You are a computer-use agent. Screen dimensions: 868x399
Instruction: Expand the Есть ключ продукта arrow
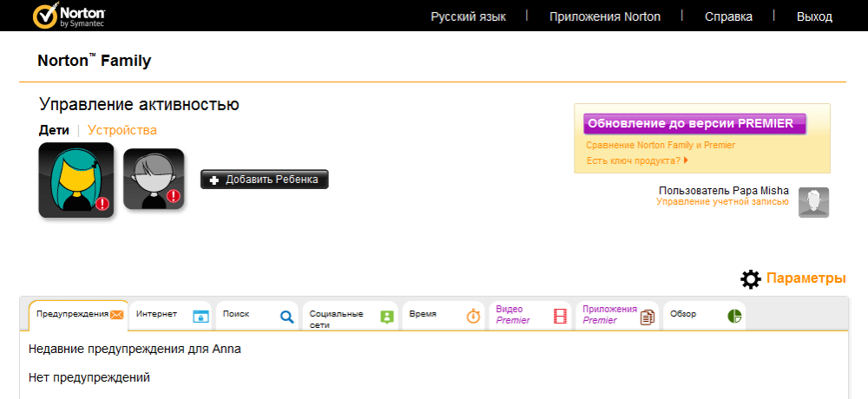pos(686,161)
